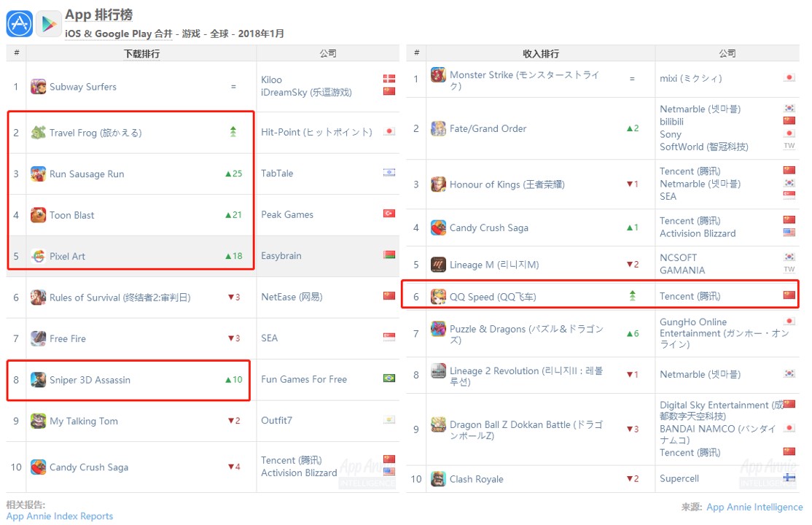Click the Run Sausage Run icon

coord(39,174)
